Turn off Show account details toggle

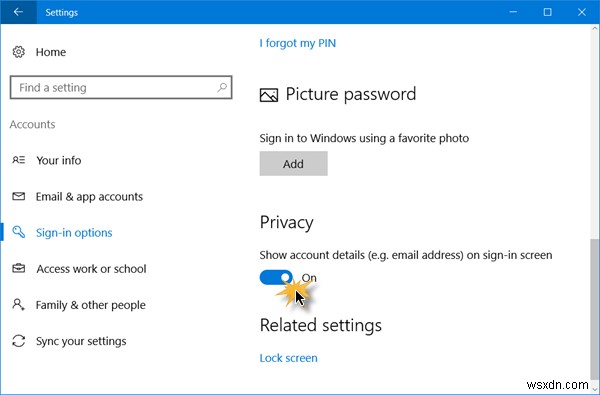point(276,277)
